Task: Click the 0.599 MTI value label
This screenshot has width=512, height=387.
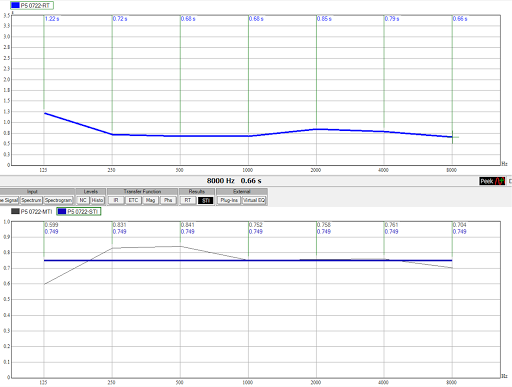Action: [51, 225]
